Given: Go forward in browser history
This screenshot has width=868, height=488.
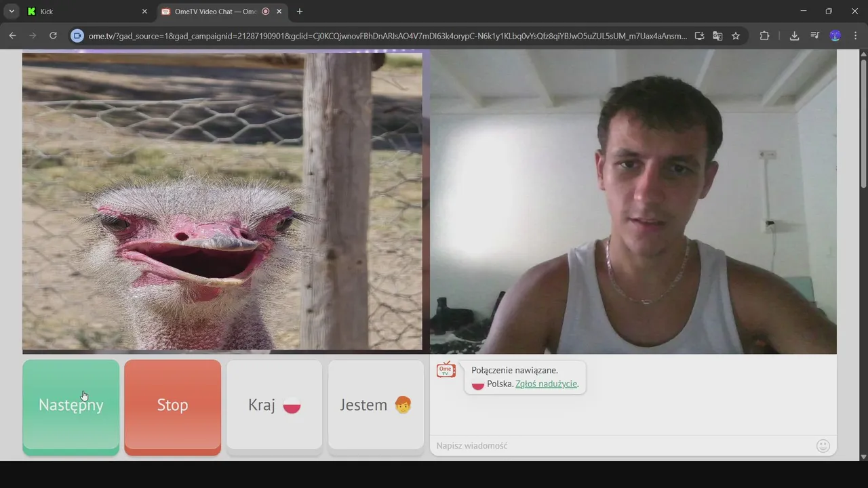Looking at the screenshot, I should 33,36.
